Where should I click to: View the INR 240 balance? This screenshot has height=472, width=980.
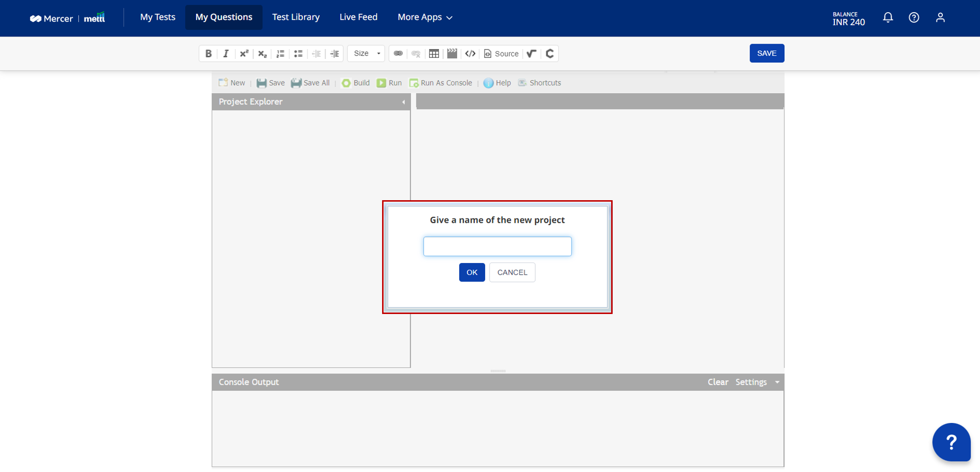[849, 19]
